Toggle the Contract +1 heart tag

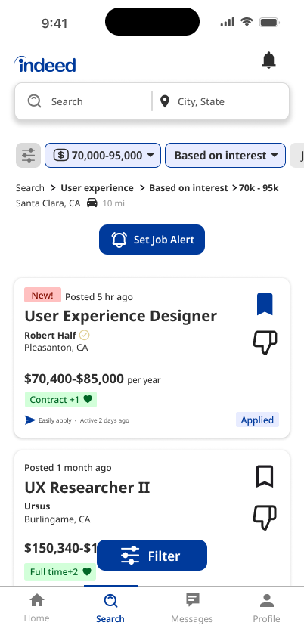[60, 400]
